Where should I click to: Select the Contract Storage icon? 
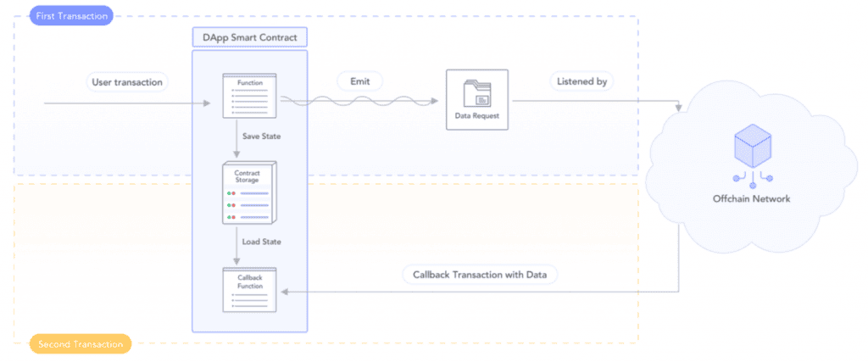249,192
